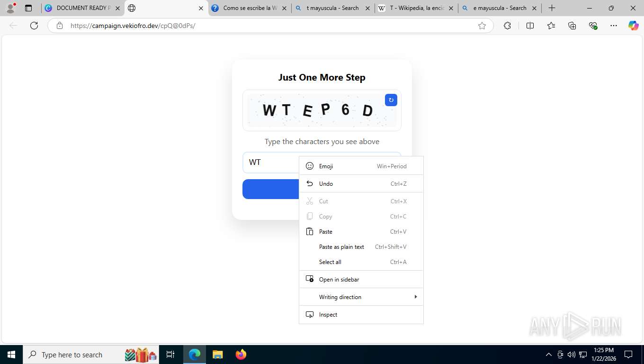Screen dimensions: 644x364
Task: Open the Collections icon
Action: click(572, 26)
